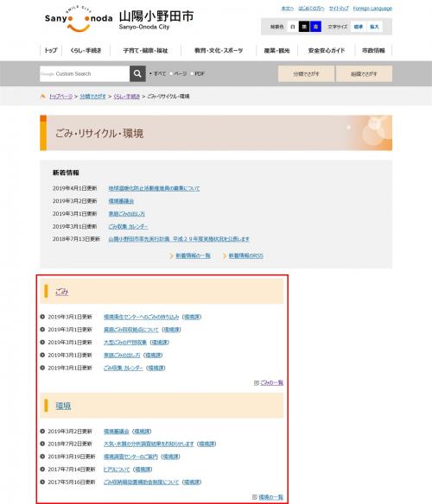The width and height of the screenshot is (432, 504).
Task: Open the 2018年7月13日 山陽小野田市率先実行計画 news link
Action: click(179, 239)
